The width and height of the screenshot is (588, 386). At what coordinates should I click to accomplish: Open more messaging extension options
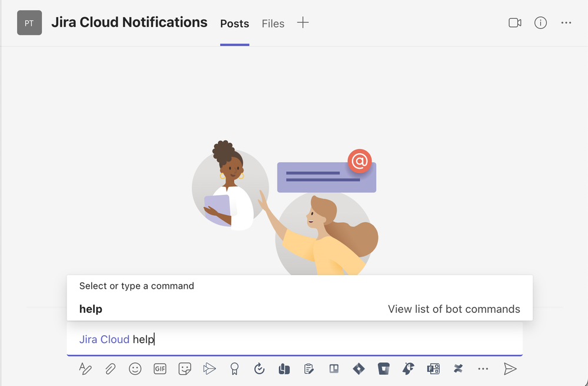(483, 368)
